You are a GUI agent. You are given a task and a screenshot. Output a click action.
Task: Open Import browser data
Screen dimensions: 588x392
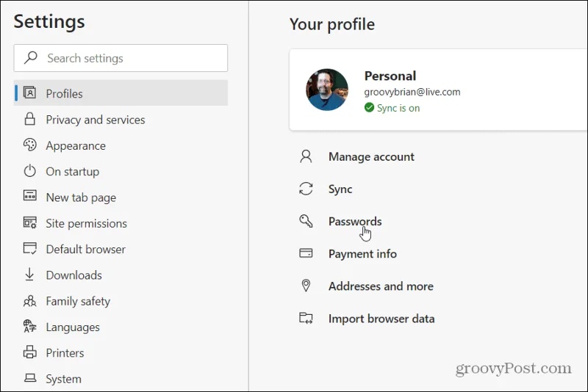click(381, 319)
